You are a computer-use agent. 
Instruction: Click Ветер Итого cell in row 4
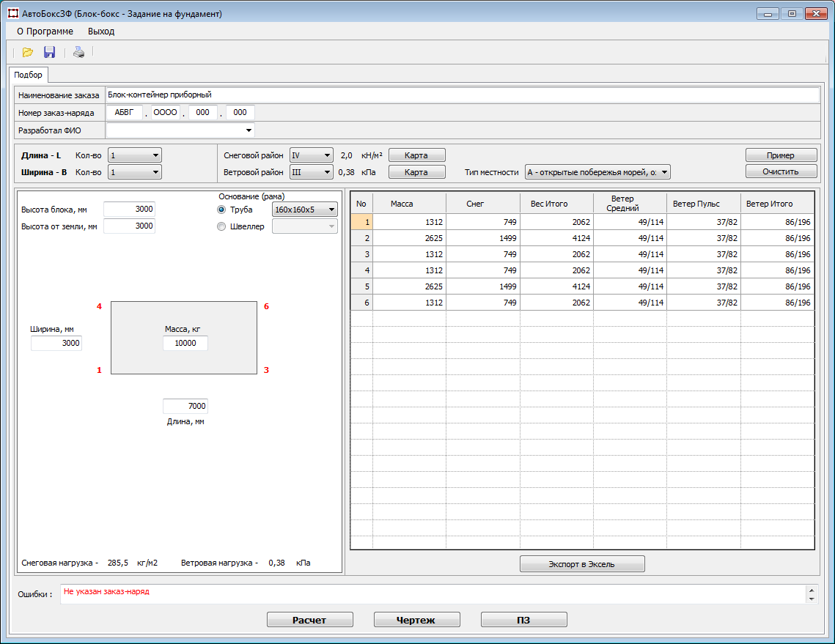778,270
